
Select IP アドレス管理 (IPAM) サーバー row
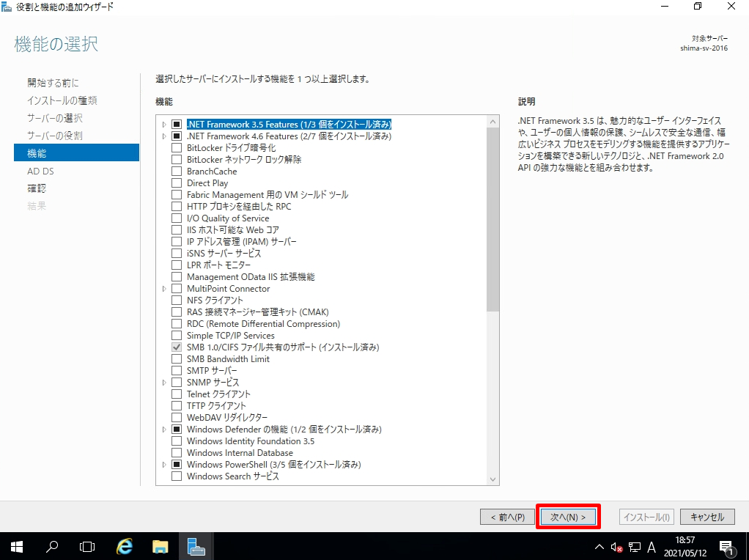click(242, 242)
